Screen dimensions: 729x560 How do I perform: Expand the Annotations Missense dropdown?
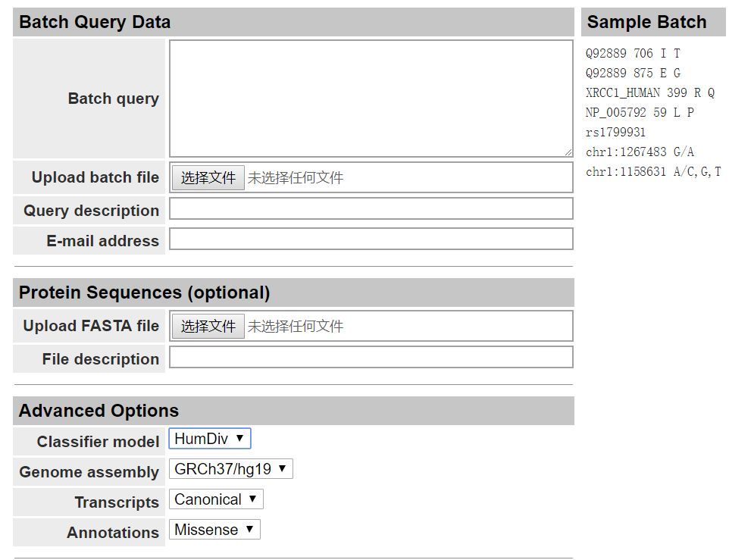(214, 530)
